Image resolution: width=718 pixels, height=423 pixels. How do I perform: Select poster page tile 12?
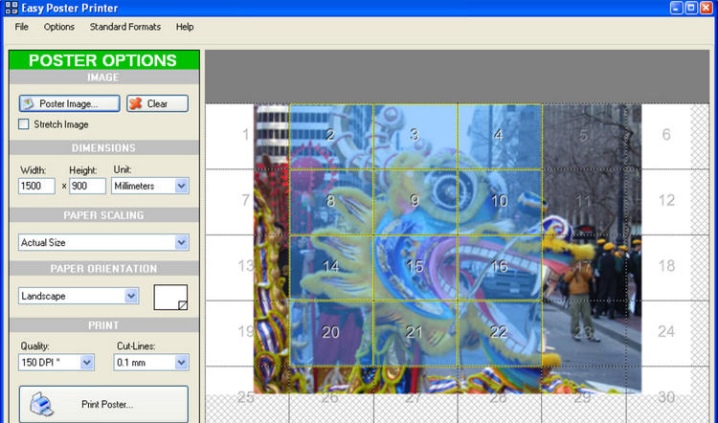coord(667,202)
